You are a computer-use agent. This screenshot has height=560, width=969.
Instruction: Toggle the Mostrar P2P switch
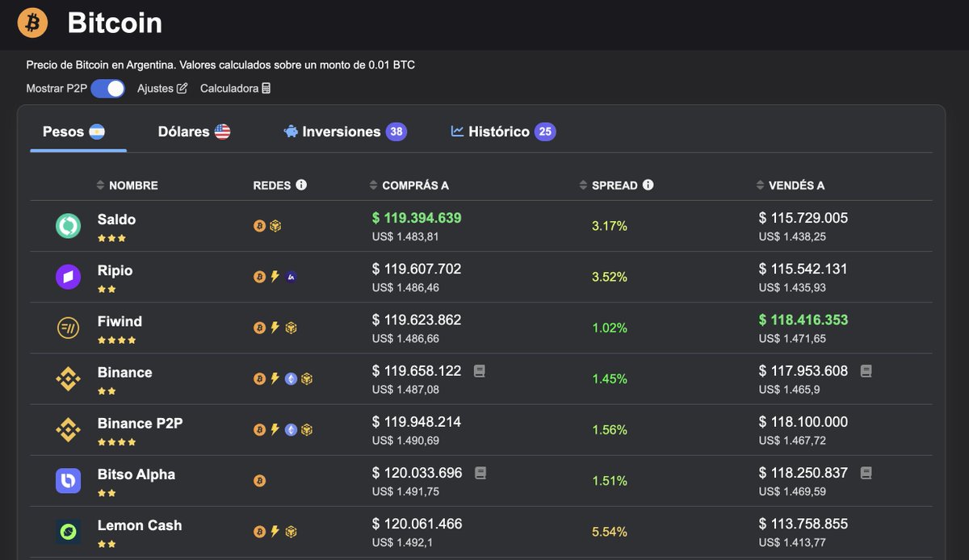pos(107,88)
